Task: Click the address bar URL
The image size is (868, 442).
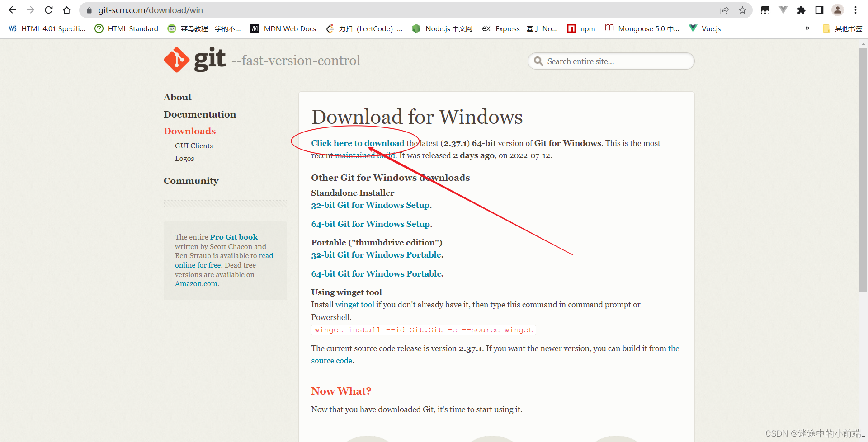Action: tap(151, 10)
